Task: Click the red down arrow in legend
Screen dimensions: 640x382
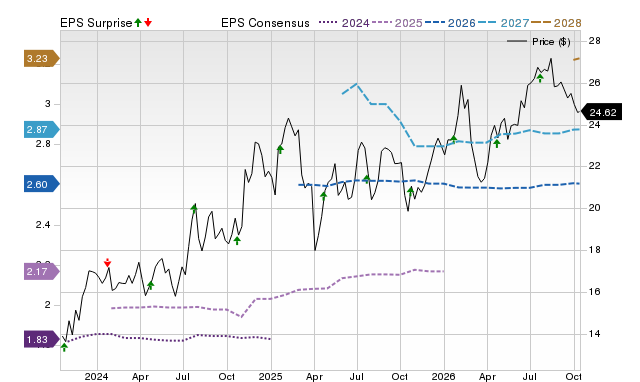Action: [148, 22]
